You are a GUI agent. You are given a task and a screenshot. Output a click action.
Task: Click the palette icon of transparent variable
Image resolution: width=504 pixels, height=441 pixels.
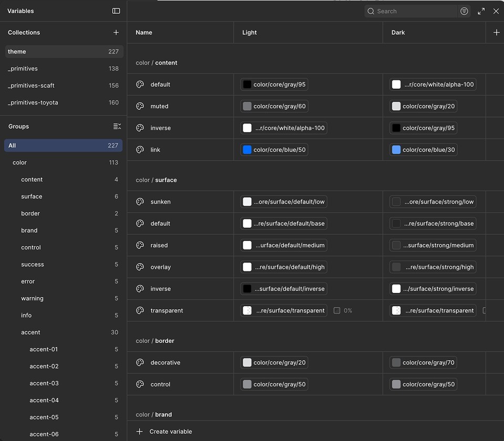[140, 310]
